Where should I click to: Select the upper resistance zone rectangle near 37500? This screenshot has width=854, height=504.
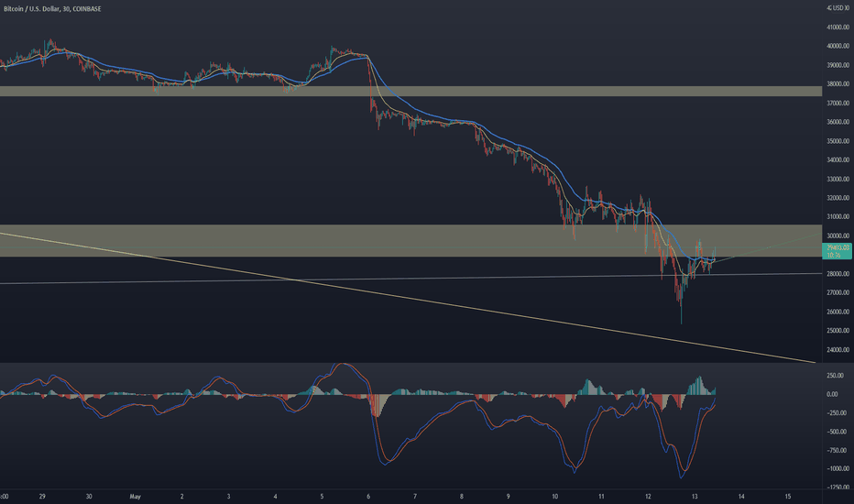point(411,91)
